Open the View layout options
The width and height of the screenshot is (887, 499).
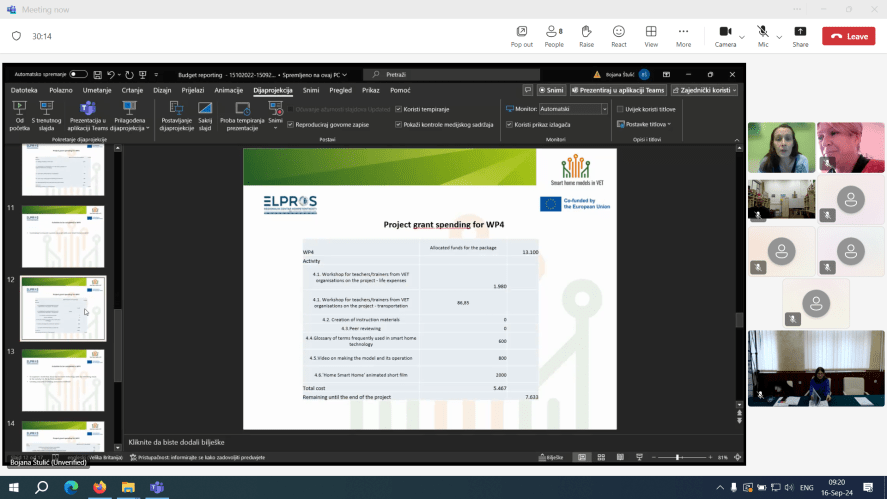pyautogui.click(x=651, y=36)
